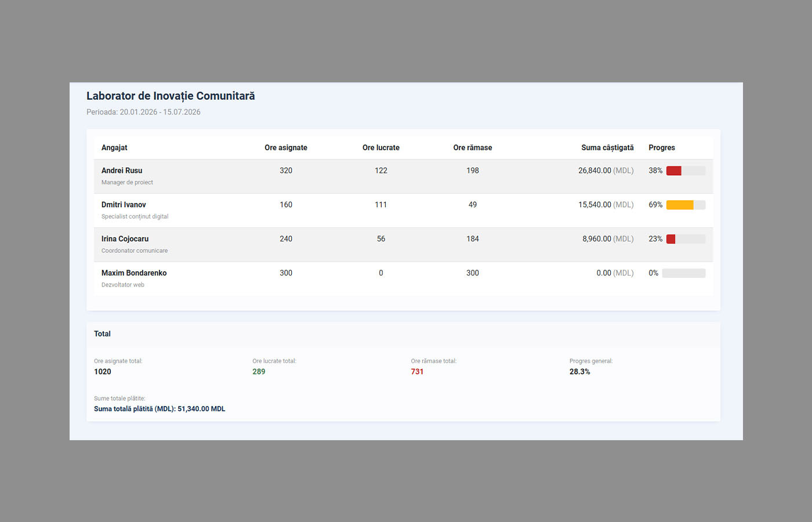Select Irina Cojocaru's 23% progress bar
812x522 pixels.
coord(686,239)
